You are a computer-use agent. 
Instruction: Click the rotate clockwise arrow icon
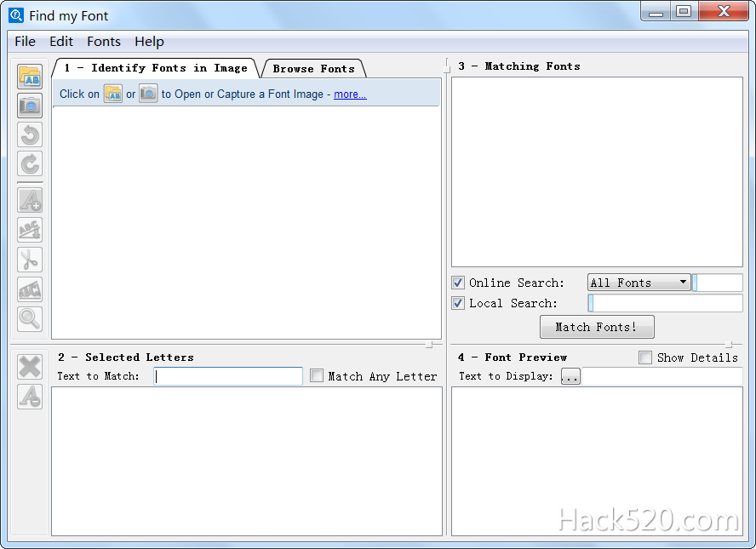[x=30, y=164]
